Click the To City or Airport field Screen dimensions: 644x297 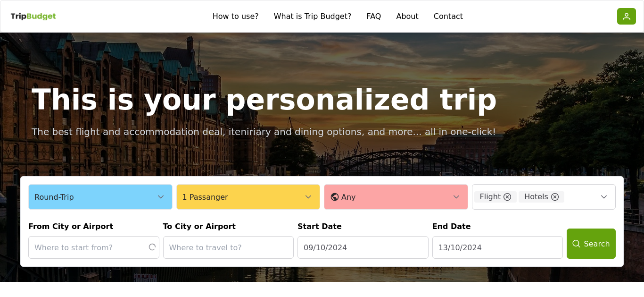tap(228, 247)
